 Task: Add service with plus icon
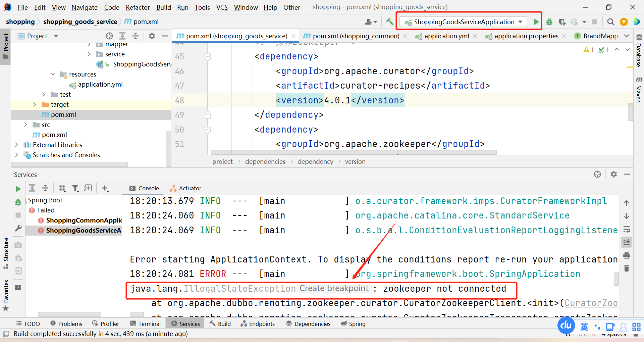pos(105,188)
